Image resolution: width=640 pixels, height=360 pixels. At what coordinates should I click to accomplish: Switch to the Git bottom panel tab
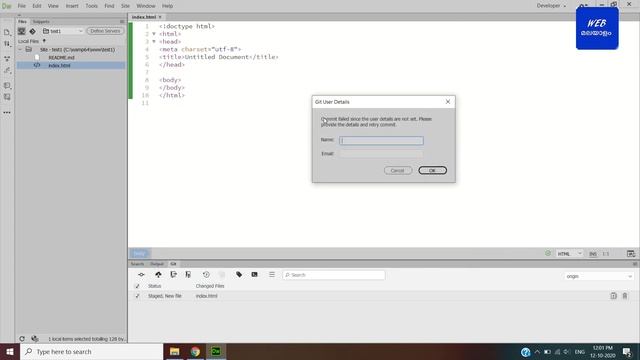click(x=173, y=264)
